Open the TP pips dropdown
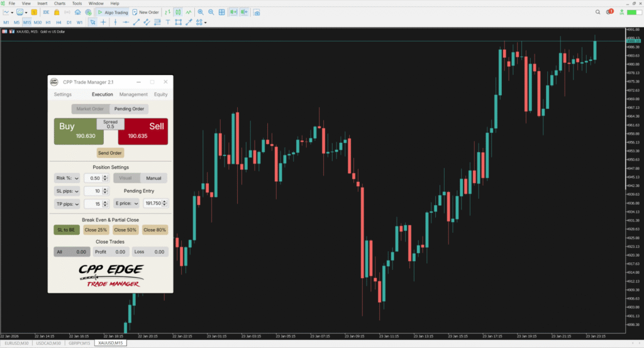 pos(67,204)
